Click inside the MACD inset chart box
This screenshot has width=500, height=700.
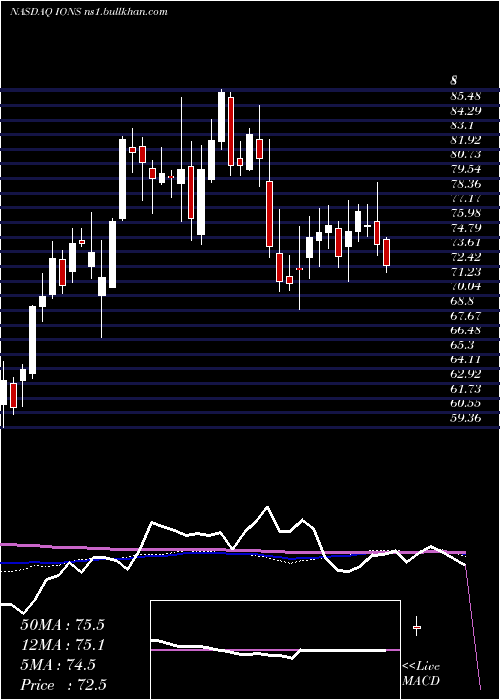275,650
